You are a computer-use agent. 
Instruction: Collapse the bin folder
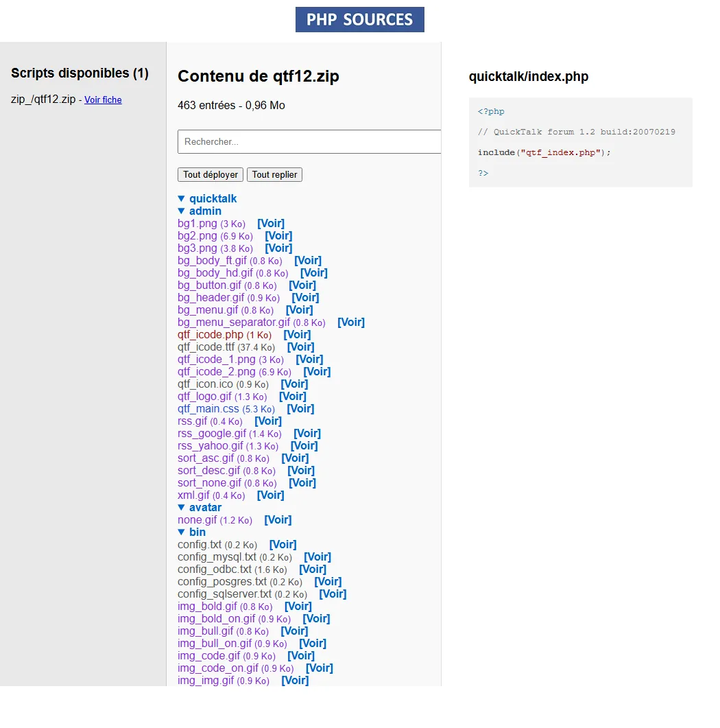[x=192, y=532]
